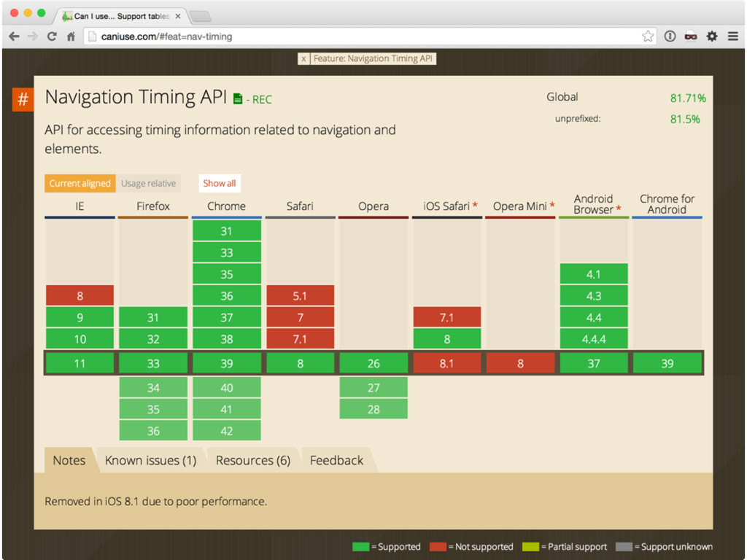Screen dimensions: 747x560
Task: Select the Current aligned view toggle
Action: click(x=80, y=183)
